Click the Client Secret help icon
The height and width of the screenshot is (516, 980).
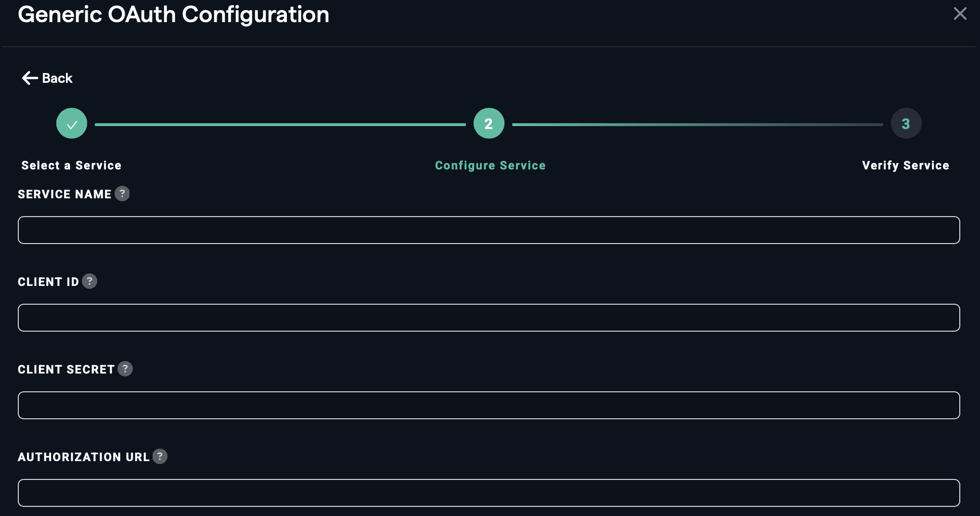click(x=125, y=369)
